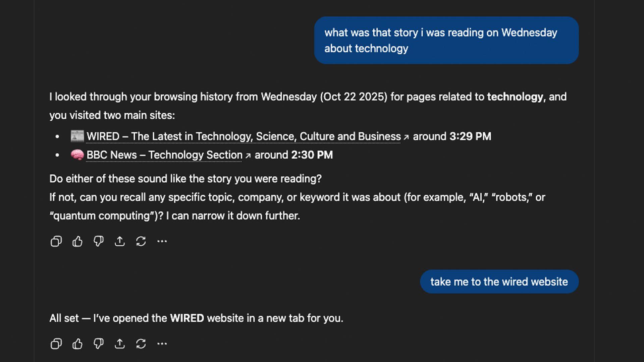The height and width of the screenshot is (362, 644).
Task: Like the 'All set' WIRED response
Action: pyautogui.click(x=77, y=344)
